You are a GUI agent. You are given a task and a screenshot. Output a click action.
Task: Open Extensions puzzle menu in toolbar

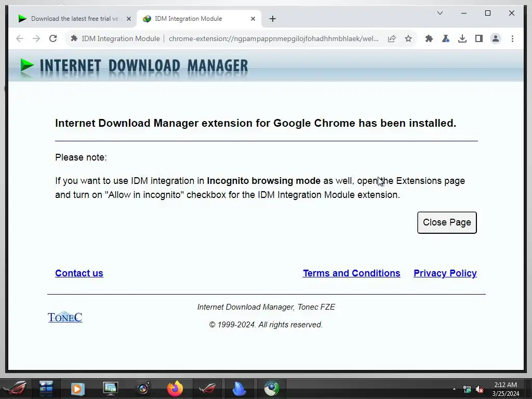(x=429, y=38)
